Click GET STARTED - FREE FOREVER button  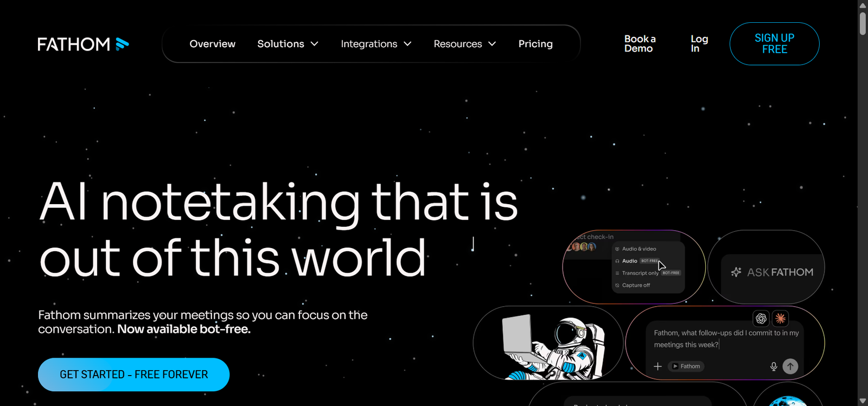(x=133, y=375)
